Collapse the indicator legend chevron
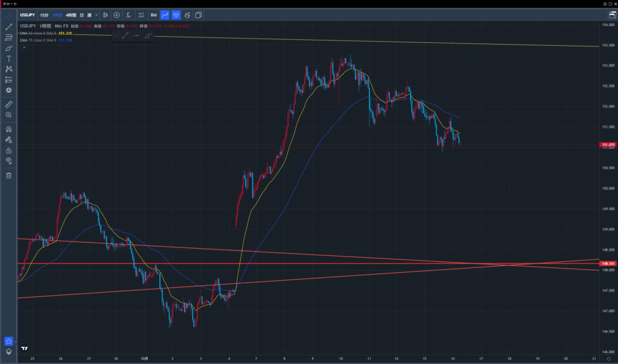This screenshot has width=618, height=364. [24, 47]
